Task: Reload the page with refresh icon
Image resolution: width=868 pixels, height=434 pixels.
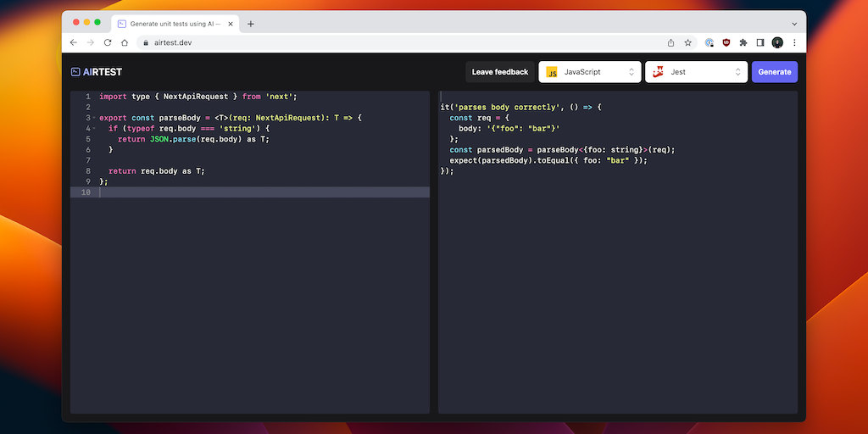Action: [x=108, y=42]
